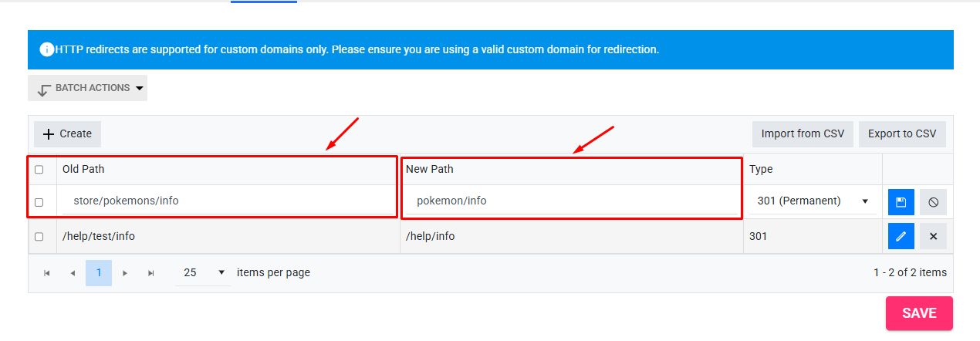Delete the /help/info redirect with X icon

coord(933,236)
